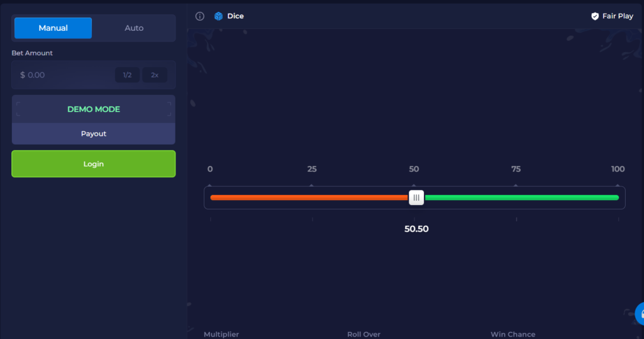
Task: Click the 50.50 value under the slider
Action: pos(416,229)
